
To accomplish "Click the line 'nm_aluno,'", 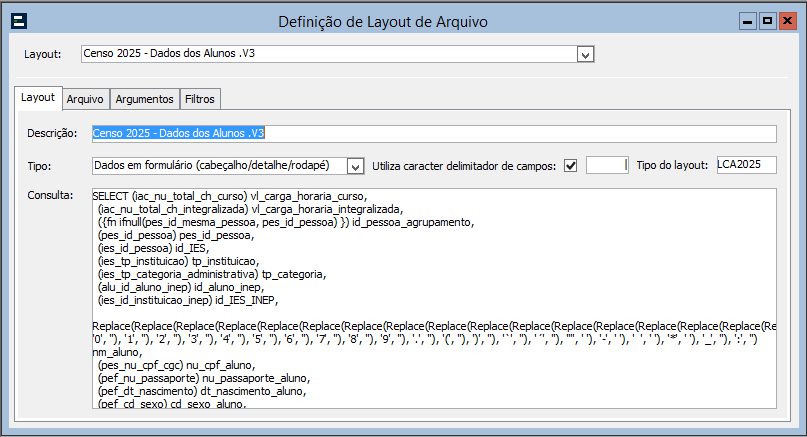I will 117,353.
